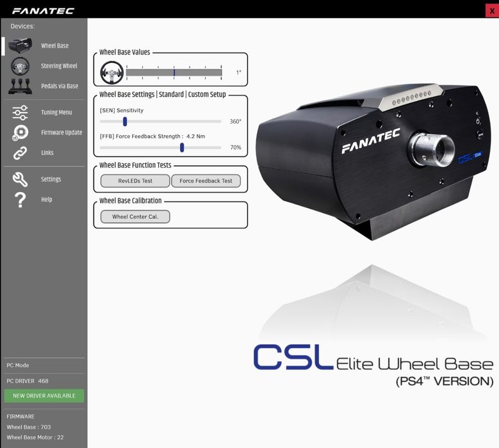Click the Devices: heading
The image size is (499, 448).
coord(22,26)
